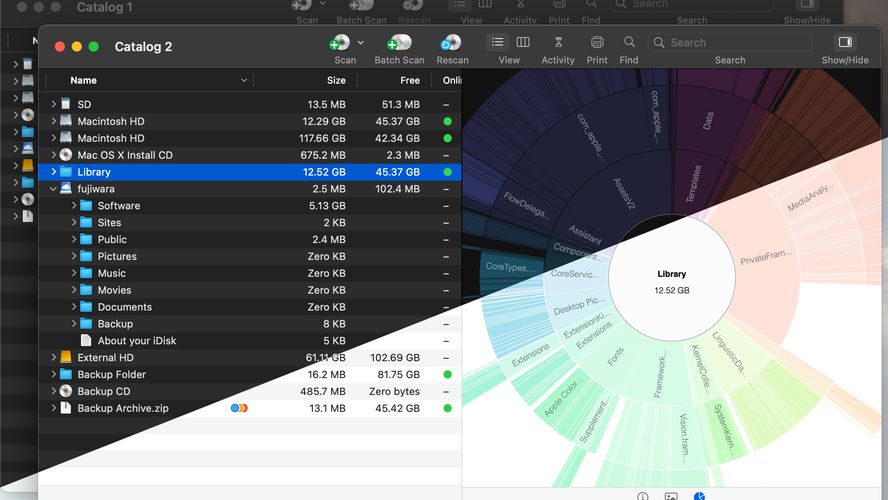Expand the 117.66 GB Macintosh HD row
The width and height of the screenshot is (888, 500).
coord(53,138)
